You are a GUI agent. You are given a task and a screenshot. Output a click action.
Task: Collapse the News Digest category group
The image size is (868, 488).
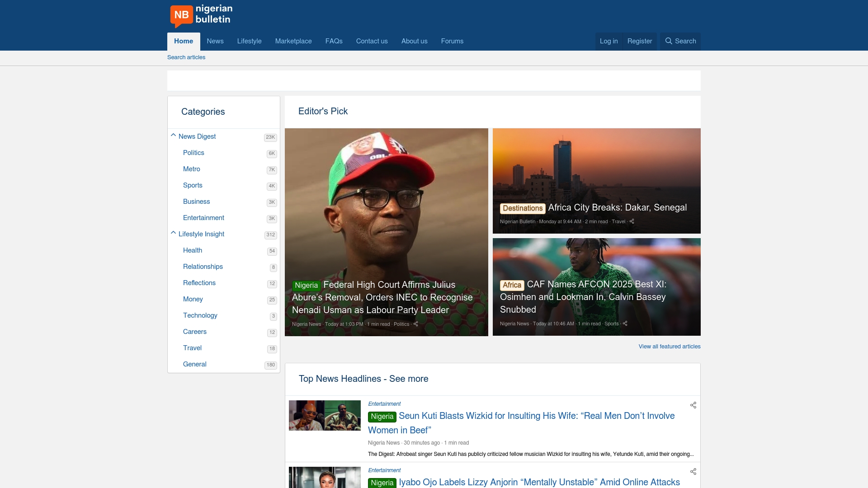click(x=173, y=135)
